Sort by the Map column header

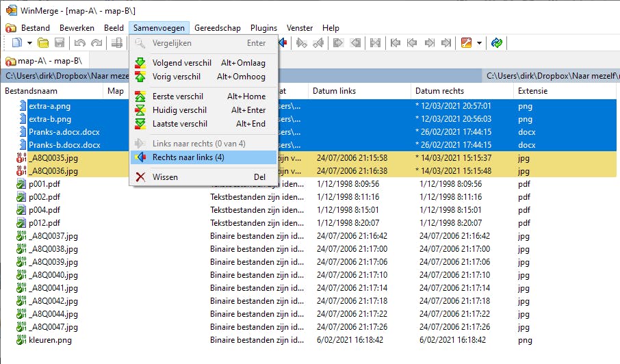pos(116,91)
